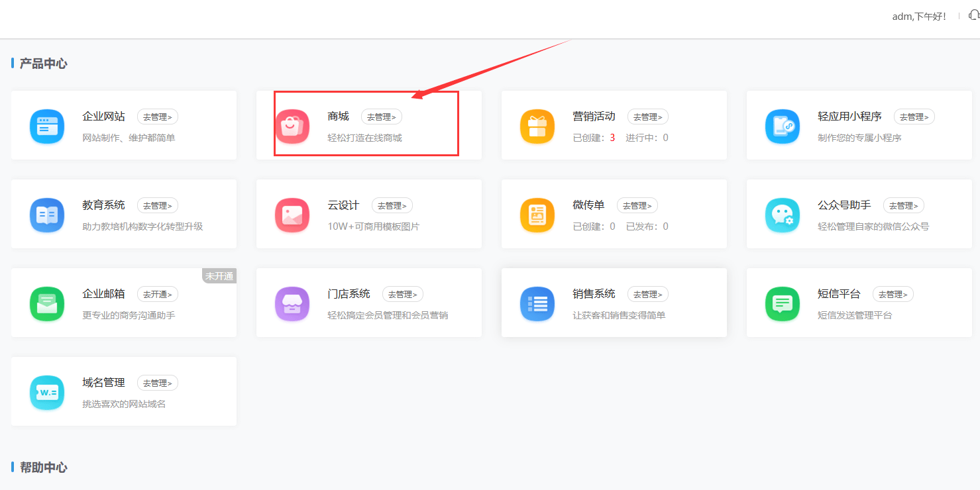The height and width of the screenshot is (490, 980).
Task: Click 去开通 button for 企业邮箱
Action: (158, 294)
